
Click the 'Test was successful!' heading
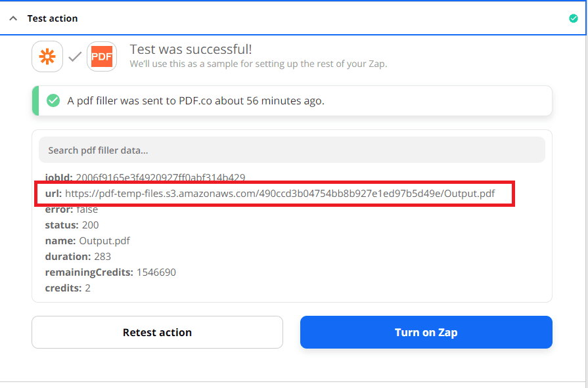[191, 49]
